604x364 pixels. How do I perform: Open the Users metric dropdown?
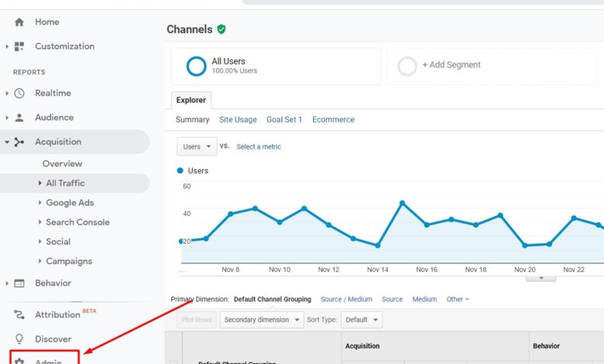coord(197,146)
